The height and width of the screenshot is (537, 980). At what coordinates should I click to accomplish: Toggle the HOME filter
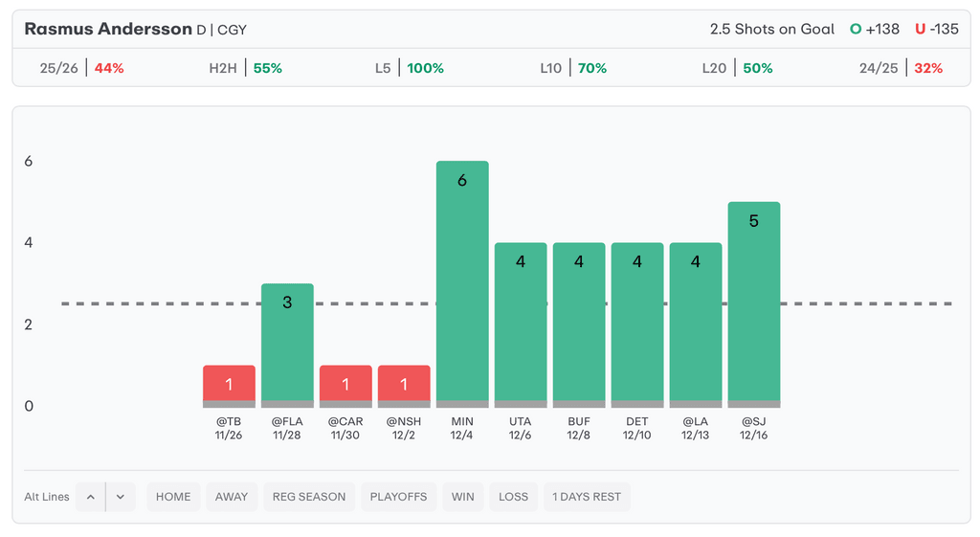point(173,497)
